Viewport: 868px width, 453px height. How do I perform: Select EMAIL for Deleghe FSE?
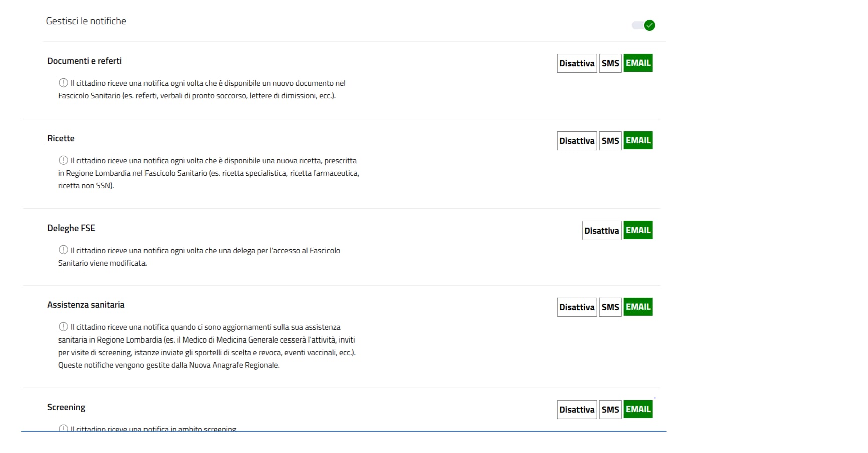(638, 231)
